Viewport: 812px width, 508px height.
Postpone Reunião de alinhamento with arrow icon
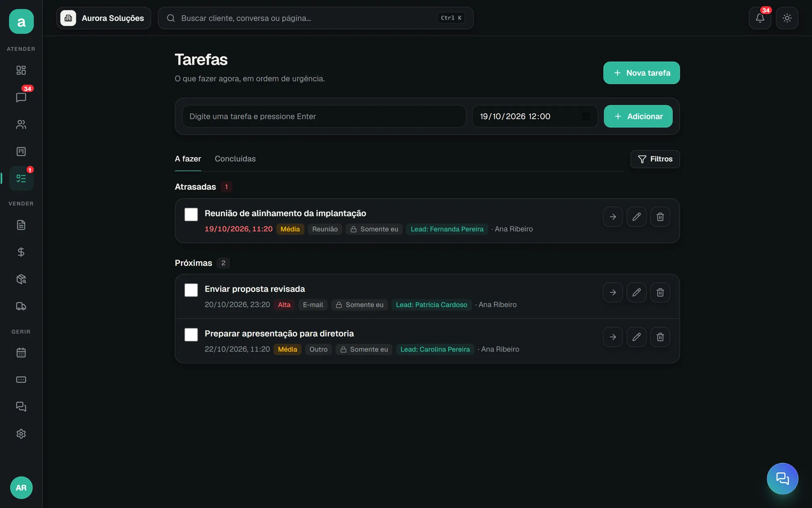point(613,217)
